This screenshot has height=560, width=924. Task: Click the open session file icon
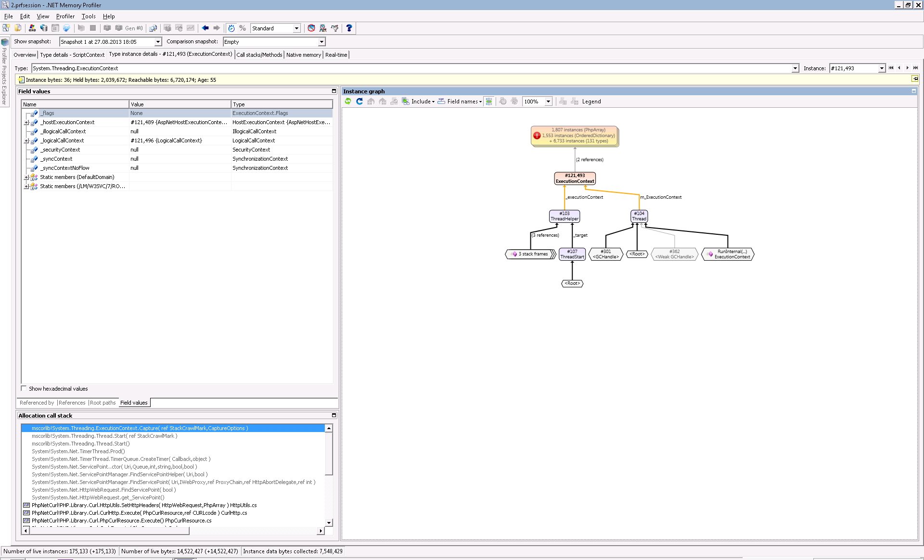18,28
